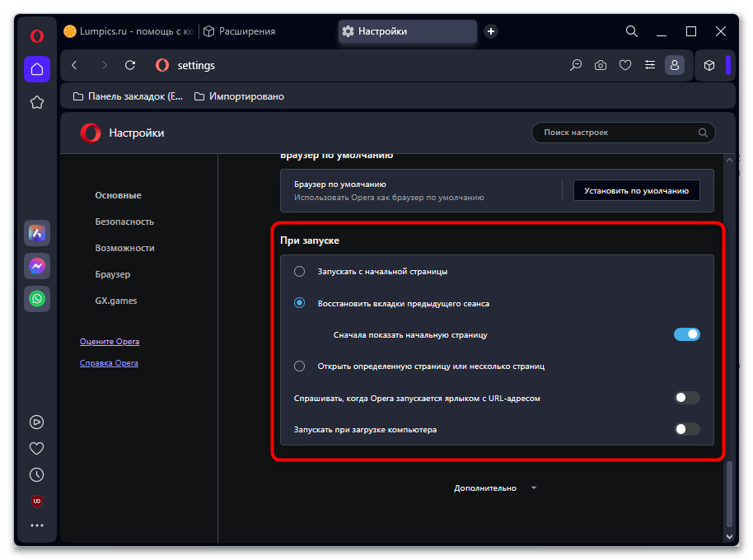Open the Opera main menu logo
Viewport: 753px width, 560px height.
coord(37,36)
